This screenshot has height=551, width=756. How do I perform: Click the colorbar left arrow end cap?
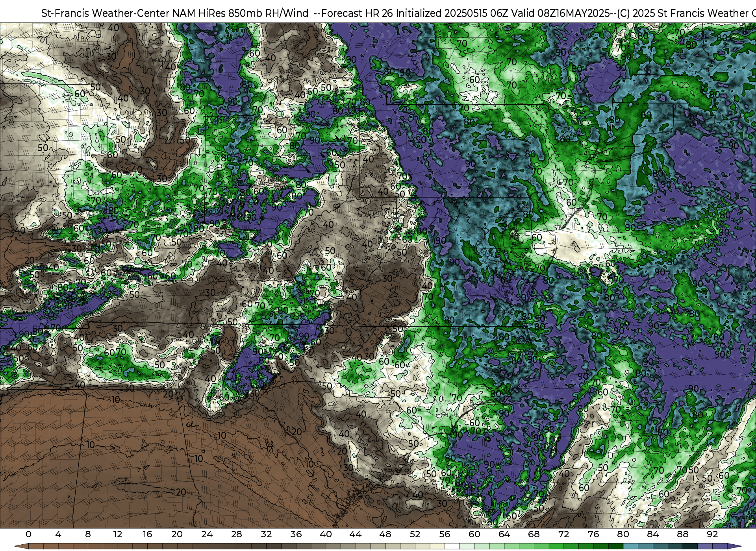[21, 546]
